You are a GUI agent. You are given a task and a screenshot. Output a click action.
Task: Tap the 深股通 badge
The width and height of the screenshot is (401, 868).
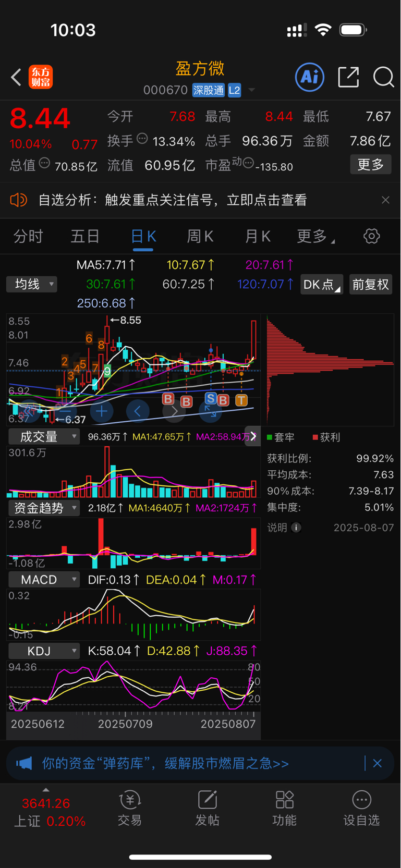click(x=209, y=90)
